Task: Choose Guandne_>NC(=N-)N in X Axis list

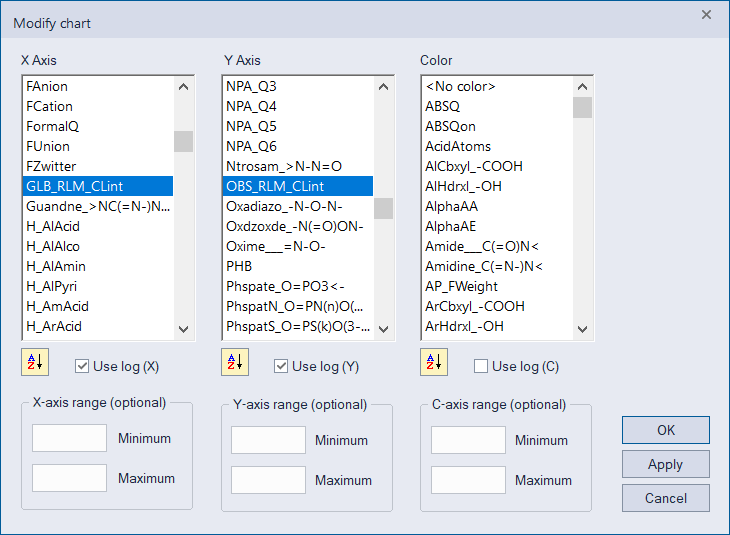Action: coord(98,206)
